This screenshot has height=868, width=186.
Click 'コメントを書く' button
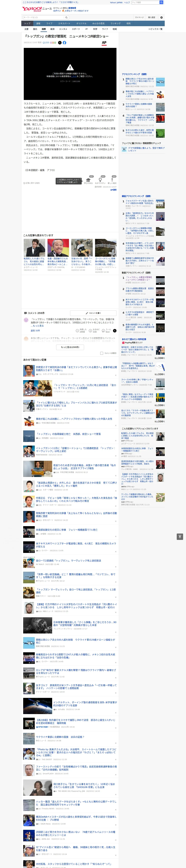(x=93, y=313)
